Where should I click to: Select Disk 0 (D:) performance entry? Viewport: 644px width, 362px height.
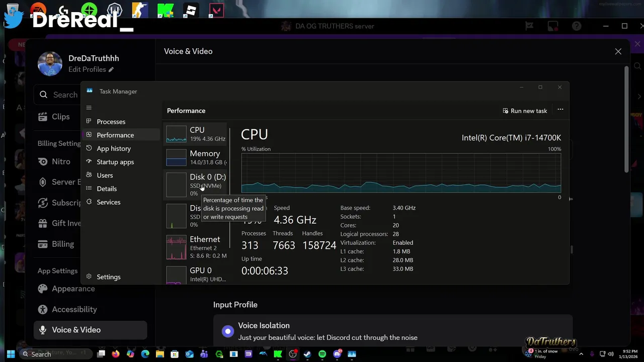point(196,185)
